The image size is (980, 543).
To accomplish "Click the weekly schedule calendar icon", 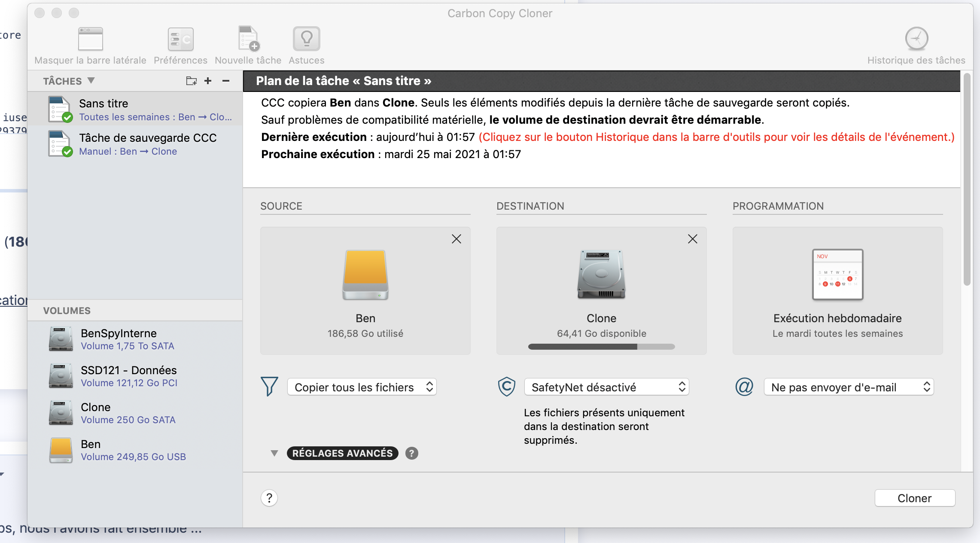I will [x=837, y=274].
